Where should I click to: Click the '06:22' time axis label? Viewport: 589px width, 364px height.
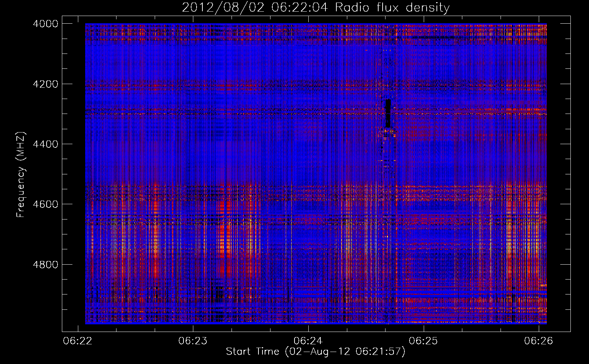(78, 341)
